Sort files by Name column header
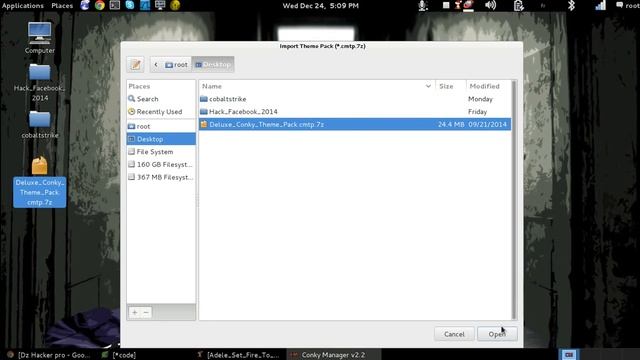This screenshot has height=360, width=640. click(x=316, y=86)
